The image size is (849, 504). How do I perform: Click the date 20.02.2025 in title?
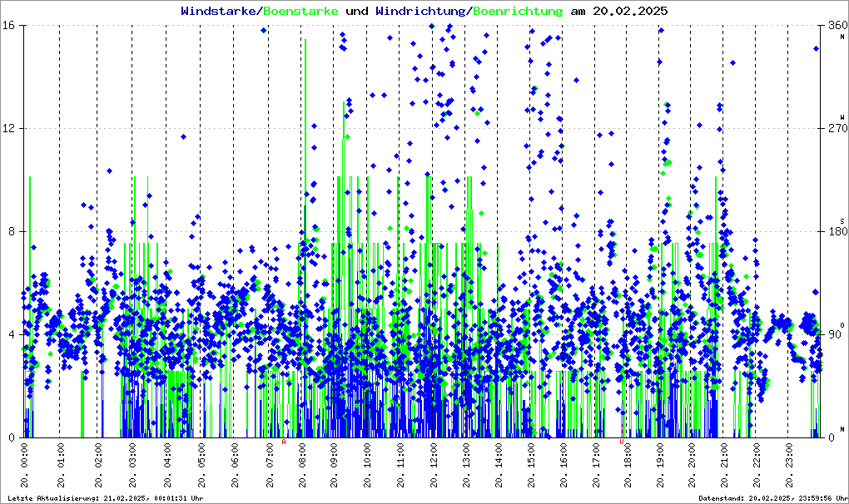click(x=629, y=12)
